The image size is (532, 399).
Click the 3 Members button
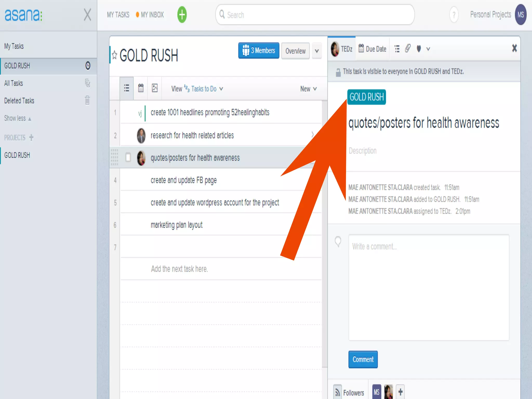(258, 50)
